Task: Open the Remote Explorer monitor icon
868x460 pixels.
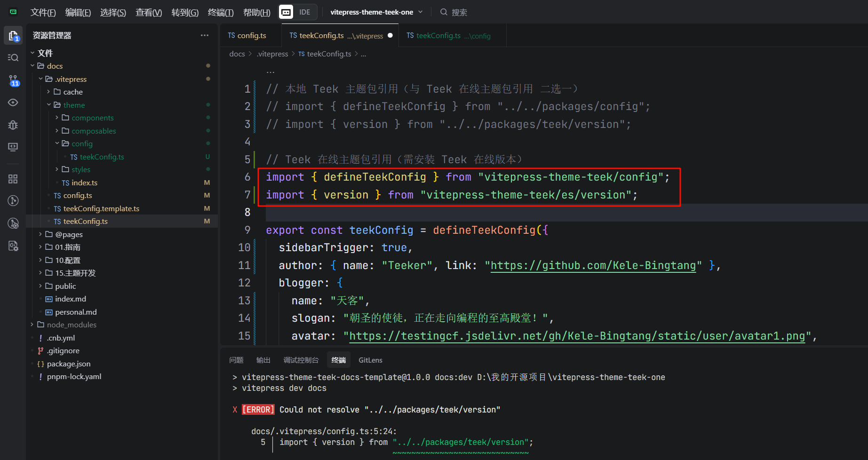Action: 13,147
